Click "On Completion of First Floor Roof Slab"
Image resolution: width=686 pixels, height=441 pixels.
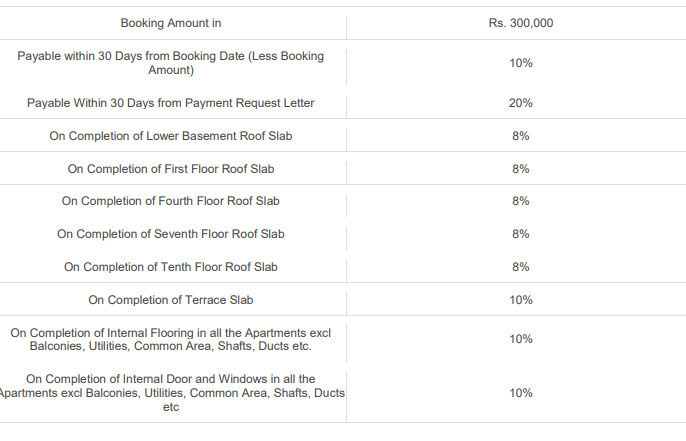pyautogui.click(x=171, y=169)
